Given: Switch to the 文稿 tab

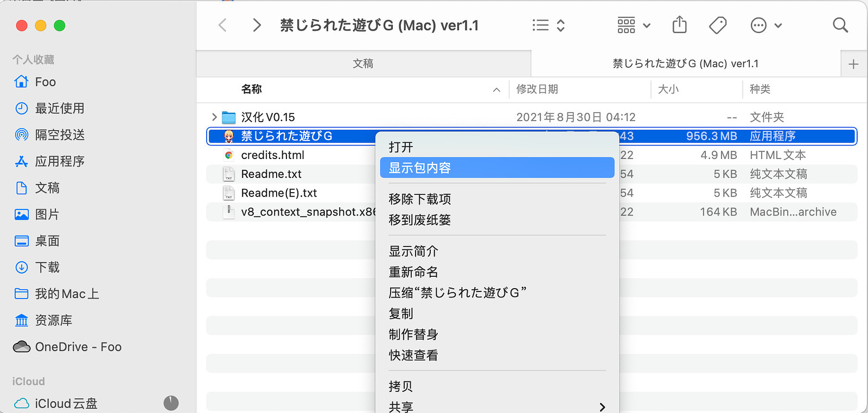Looking at the screenshot, I should [x=363, y=63].
